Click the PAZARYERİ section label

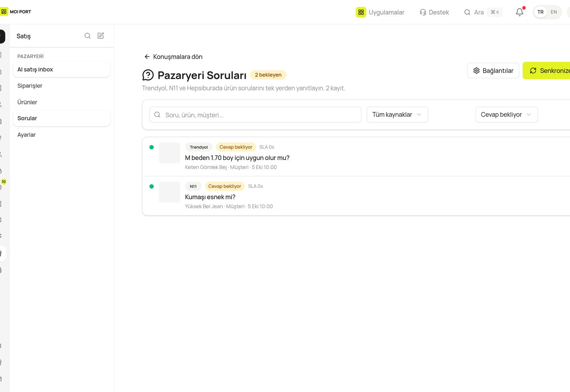point(31,56)
